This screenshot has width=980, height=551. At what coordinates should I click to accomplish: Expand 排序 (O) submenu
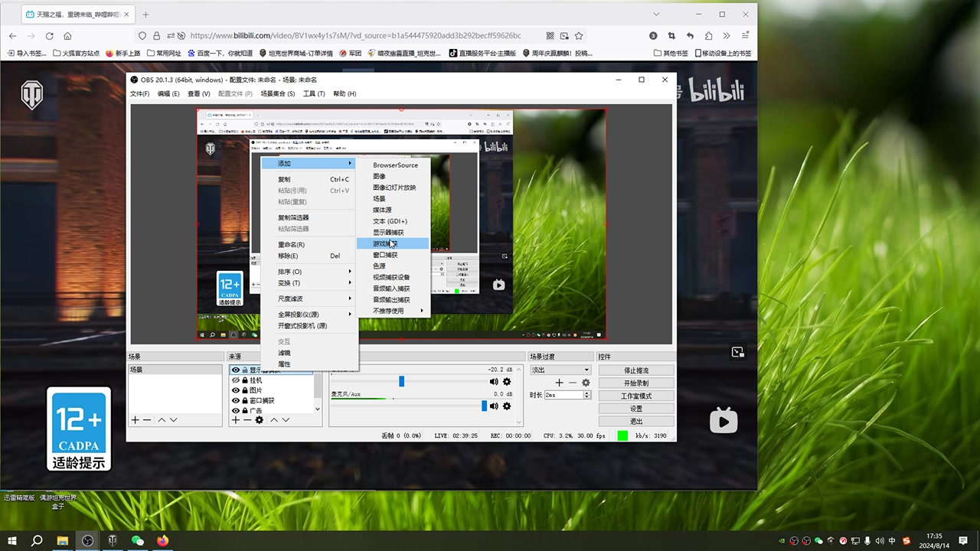pyautogui.click(x=309, y=272)
